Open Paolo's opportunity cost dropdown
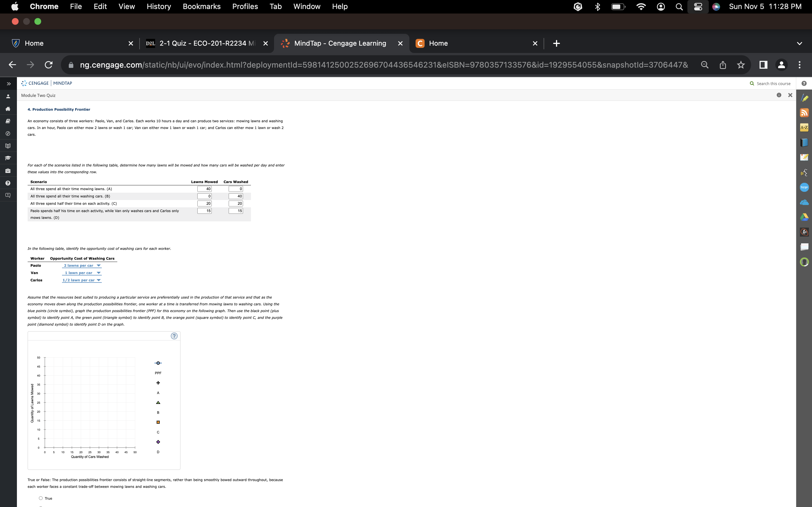812x507 pixels. [81, 266]
